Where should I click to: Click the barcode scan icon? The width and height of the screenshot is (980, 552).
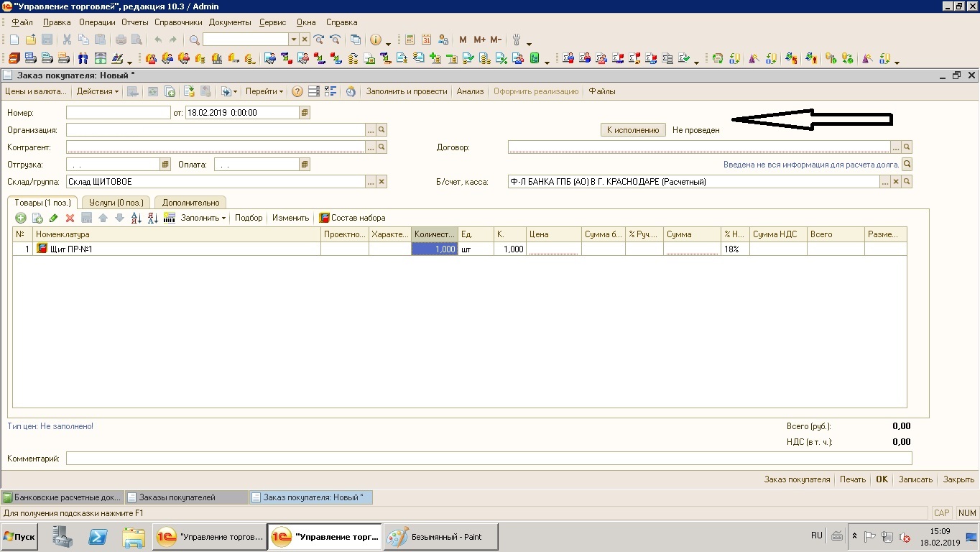(x=170, y=218)
